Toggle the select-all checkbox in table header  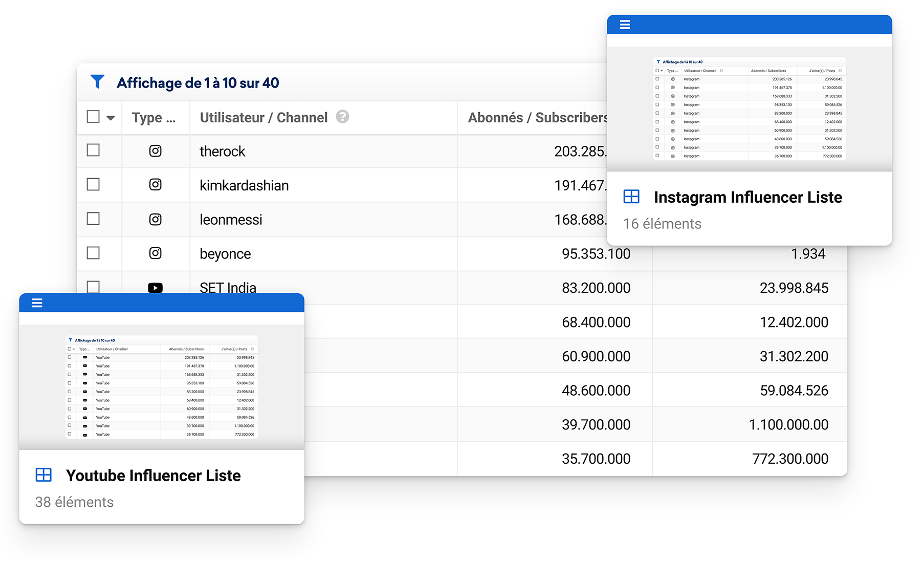pyautogui.click(x=93, y=117)
